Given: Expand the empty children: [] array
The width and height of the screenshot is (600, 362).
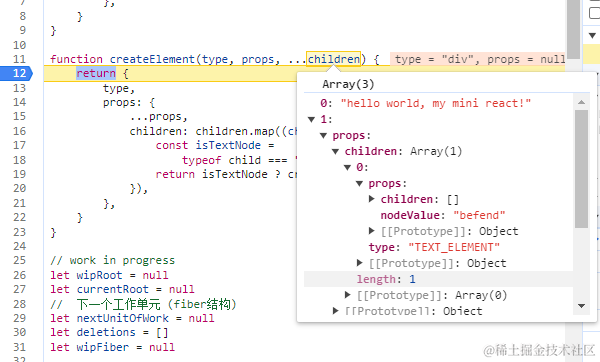Looking at the screenshot, I should [x=371, y=199].
